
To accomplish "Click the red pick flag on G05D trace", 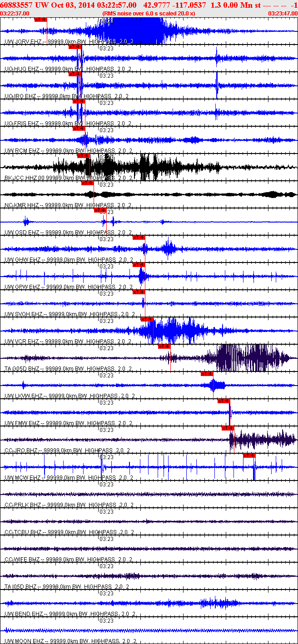I will coord(164,346).
